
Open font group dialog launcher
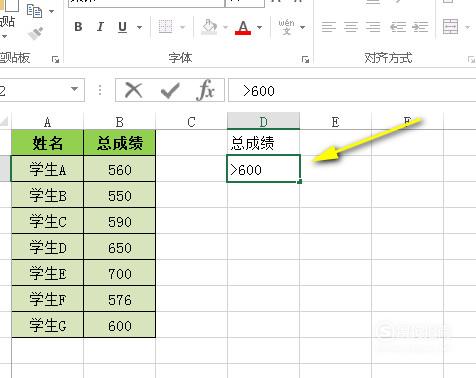305,60
